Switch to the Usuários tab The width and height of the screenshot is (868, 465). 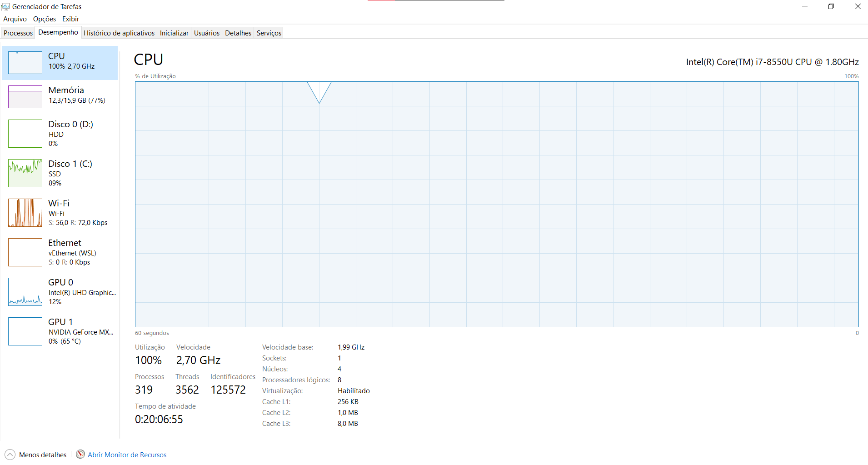207,33
